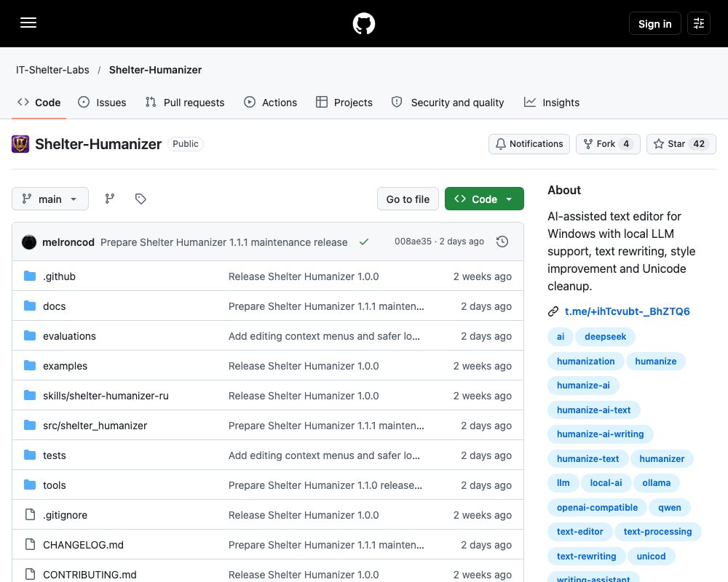
Task: Star the Shelter-Humanizer repository
Action: coord(681,144)
